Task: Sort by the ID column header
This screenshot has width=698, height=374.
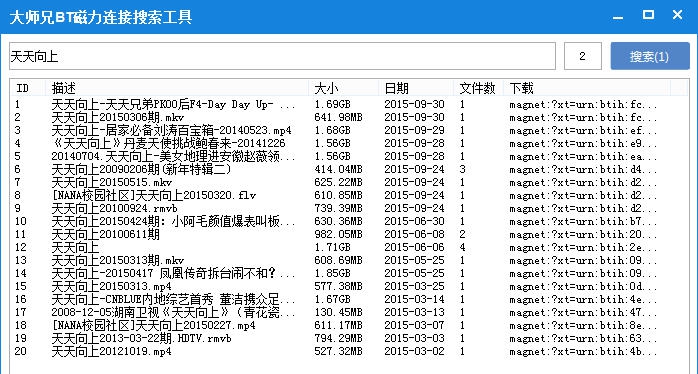Action: pos(28,88)
